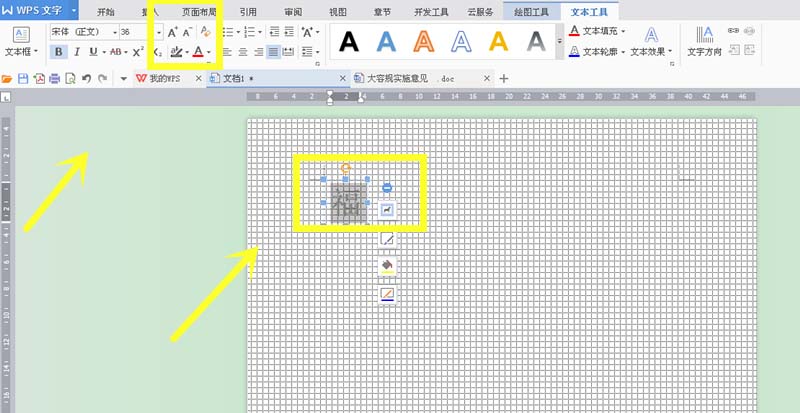Select the orange outlined A text style
The width and height of the screenshot is (800, 413).
[x=424, y=41]
